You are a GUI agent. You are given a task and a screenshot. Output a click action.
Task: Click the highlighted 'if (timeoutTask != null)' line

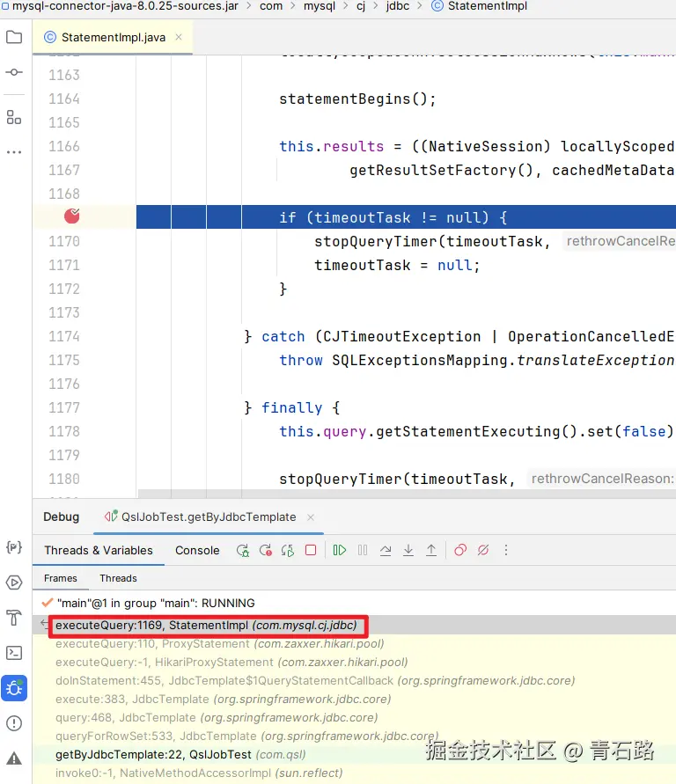coord(406,217)
